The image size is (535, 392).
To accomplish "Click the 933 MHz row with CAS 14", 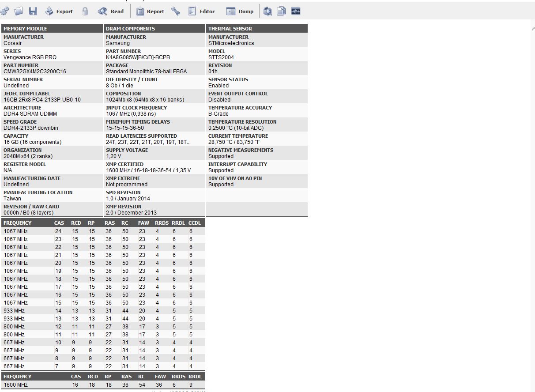I will tap(103, 311).
